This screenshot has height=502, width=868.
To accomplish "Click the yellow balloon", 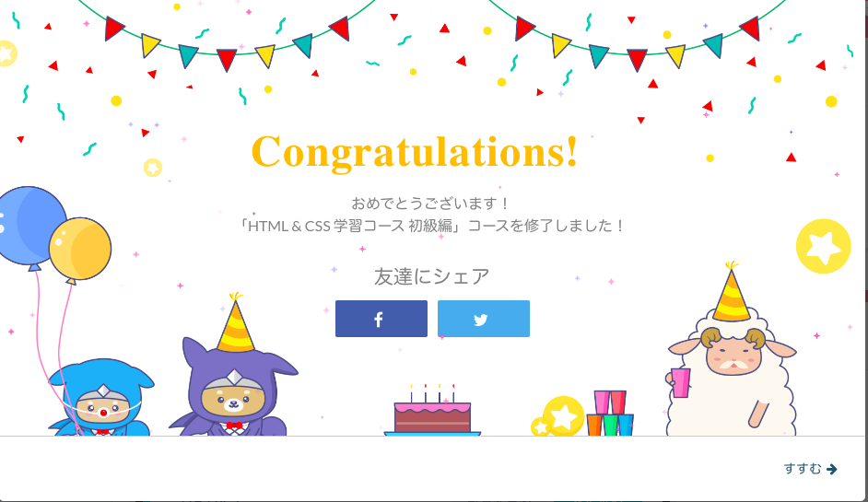I will [80, 251].
